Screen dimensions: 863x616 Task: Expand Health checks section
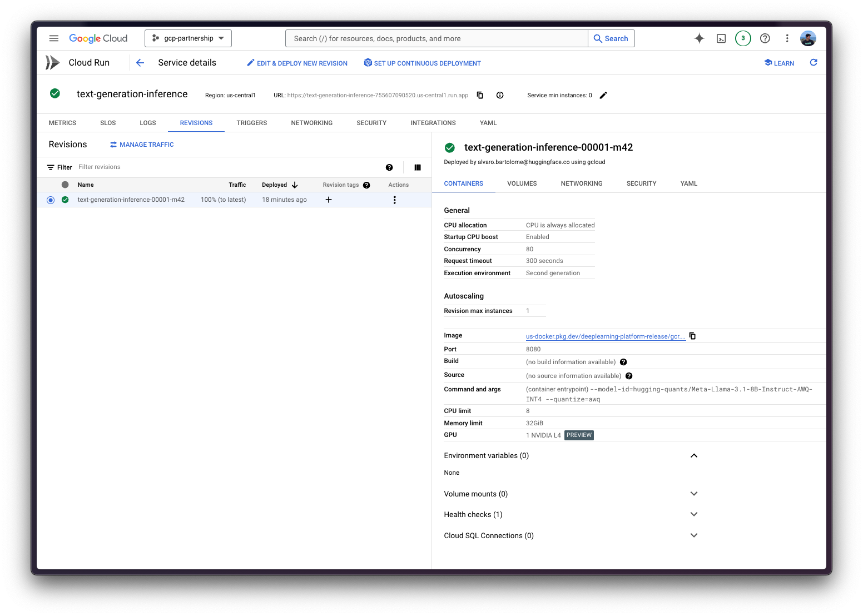pos(694,514)
